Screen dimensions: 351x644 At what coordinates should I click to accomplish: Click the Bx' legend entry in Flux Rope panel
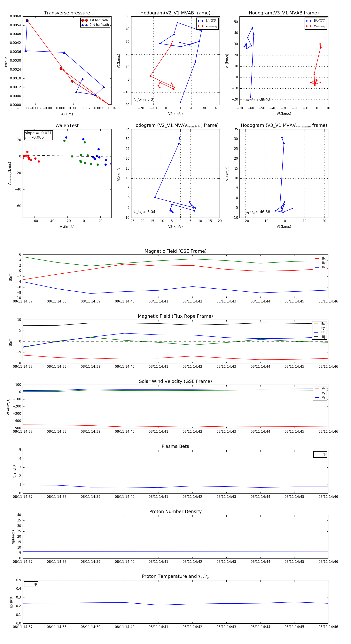click(x=320, y=324)
